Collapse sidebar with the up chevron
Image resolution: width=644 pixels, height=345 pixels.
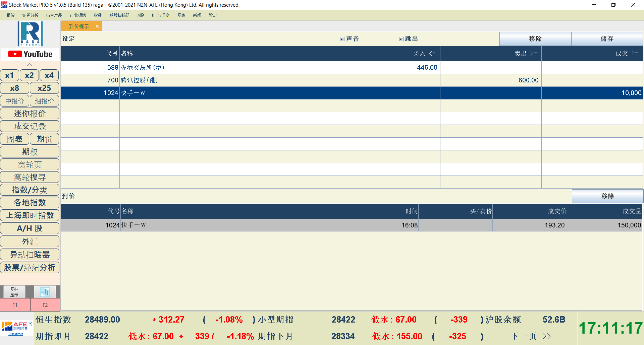point(30,65)
